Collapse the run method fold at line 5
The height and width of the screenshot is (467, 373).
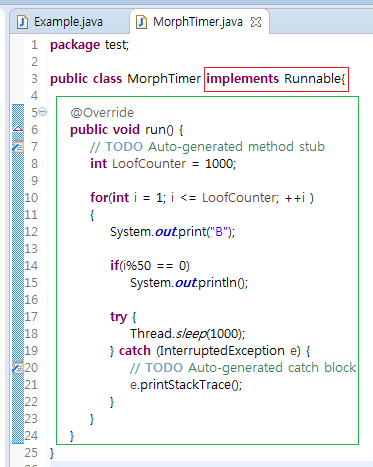[43, 112]
